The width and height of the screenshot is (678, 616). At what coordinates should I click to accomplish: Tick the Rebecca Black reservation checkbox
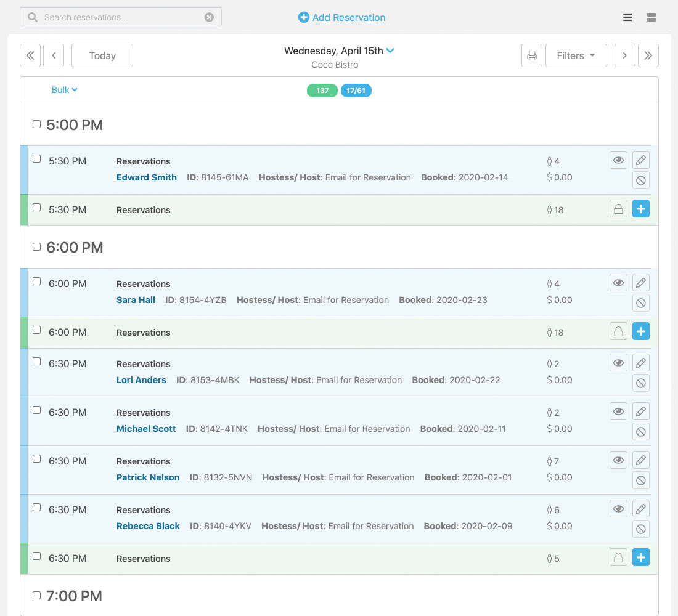pyautogui.click(x=36, y=508)
